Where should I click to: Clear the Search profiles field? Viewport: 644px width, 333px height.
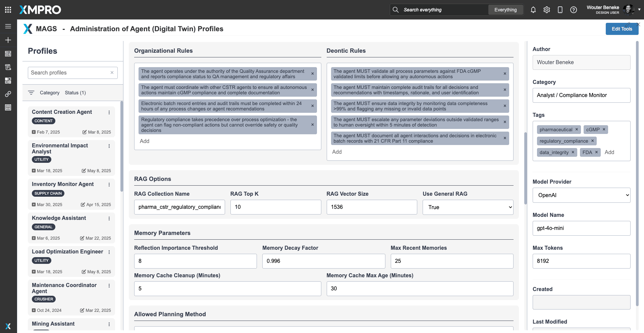point(112,73)
